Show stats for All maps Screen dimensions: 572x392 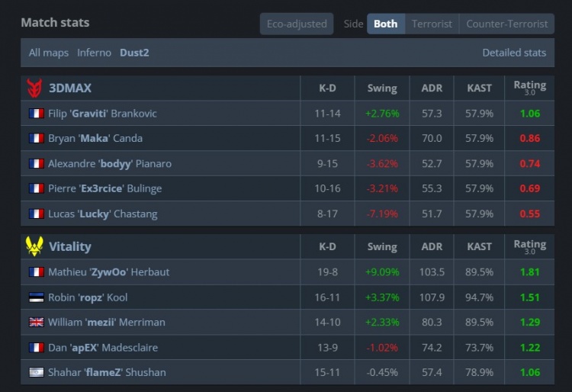[x=49, y=53]
